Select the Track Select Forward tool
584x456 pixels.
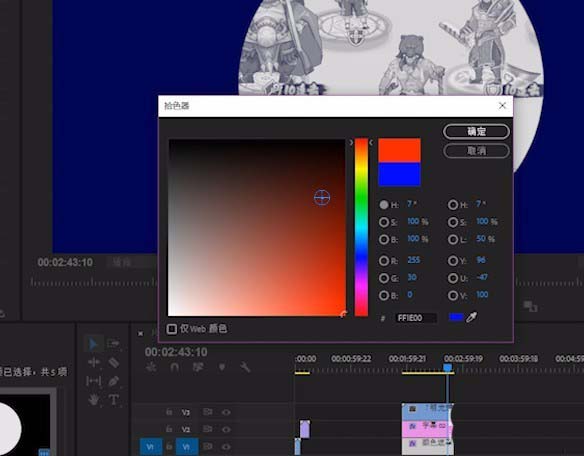(x=114, y=343)
